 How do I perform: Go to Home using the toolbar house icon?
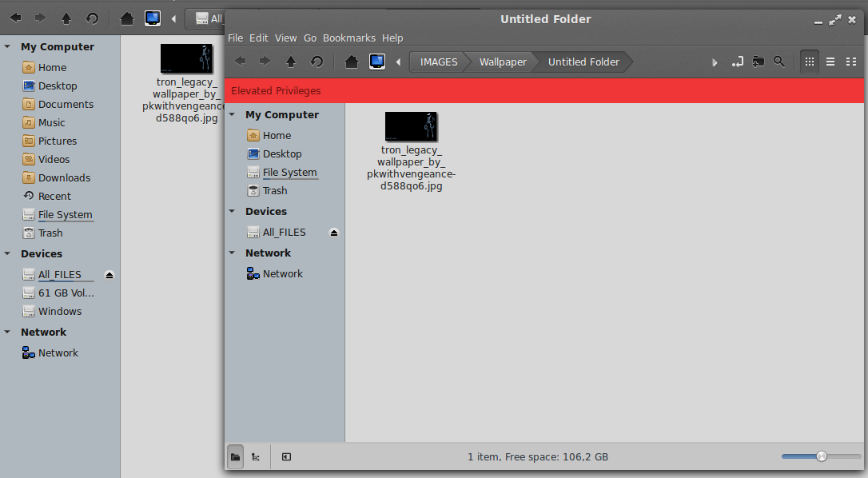[x=351, y=62]
